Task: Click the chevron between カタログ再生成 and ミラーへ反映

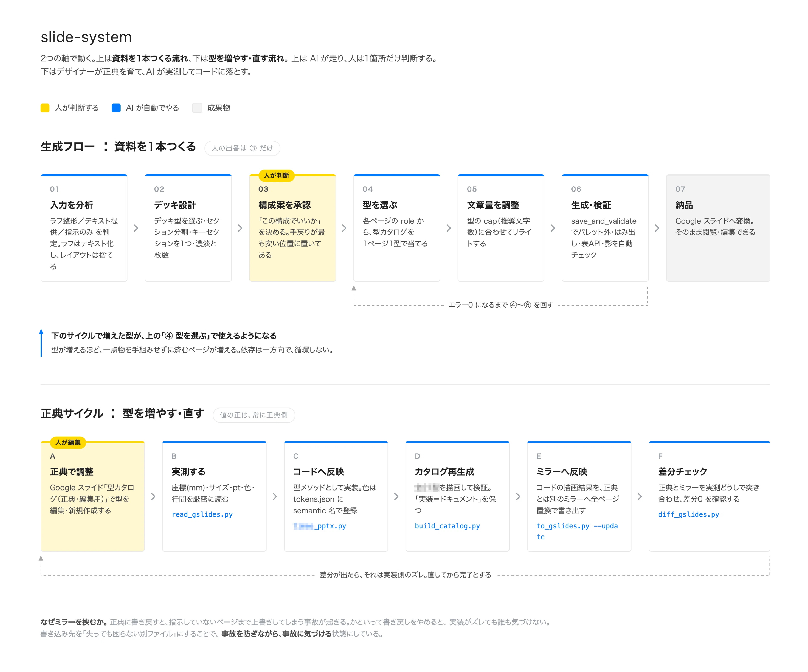Action: pos(518,497)
